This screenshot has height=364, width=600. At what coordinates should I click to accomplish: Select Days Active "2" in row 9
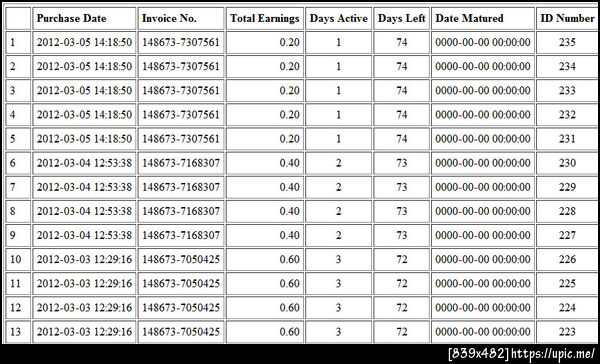[339, 235]
